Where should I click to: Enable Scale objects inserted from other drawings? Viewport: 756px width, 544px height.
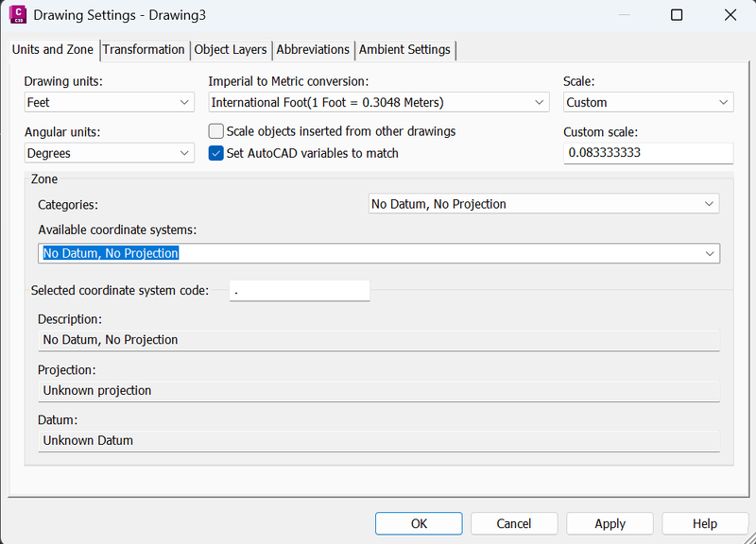coord(216,131)
